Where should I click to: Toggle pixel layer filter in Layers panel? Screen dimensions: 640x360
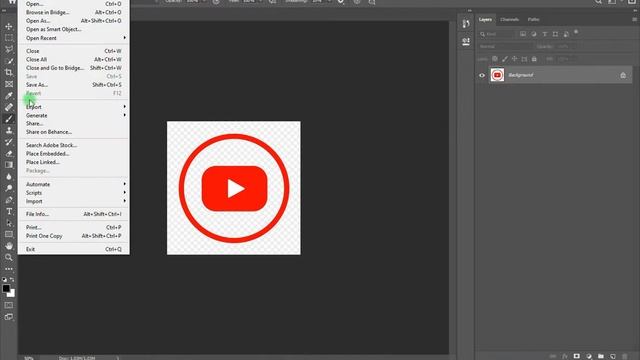[x=523, y=34]
